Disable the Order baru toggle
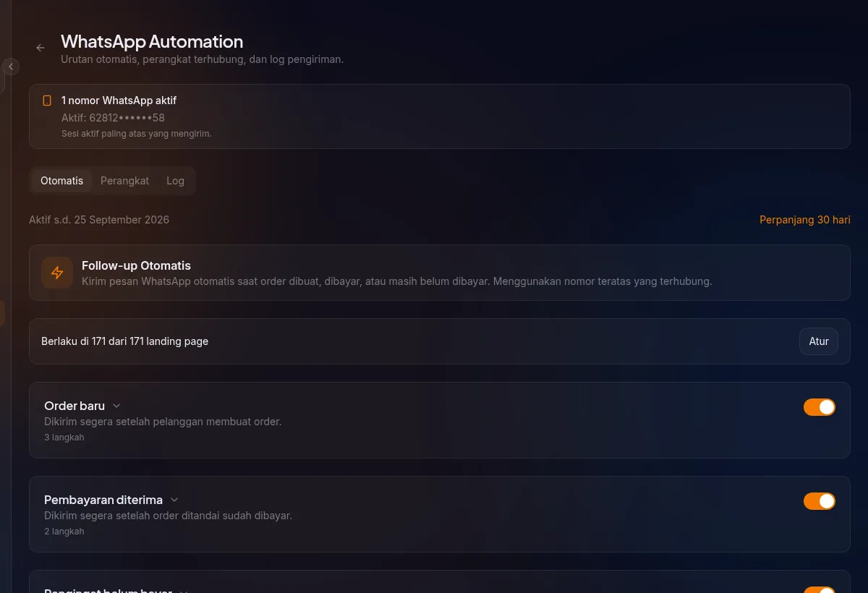 click(x=820, y=407)
